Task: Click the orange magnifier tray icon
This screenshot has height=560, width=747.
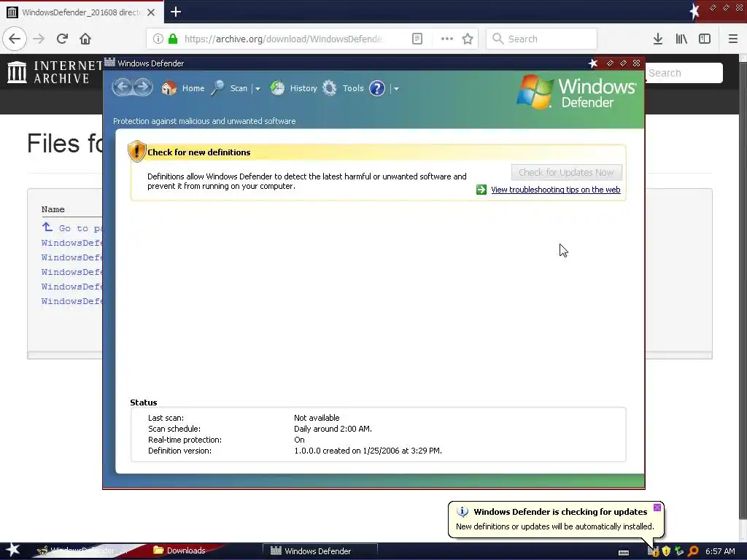Action: click(x=693, y=551)
